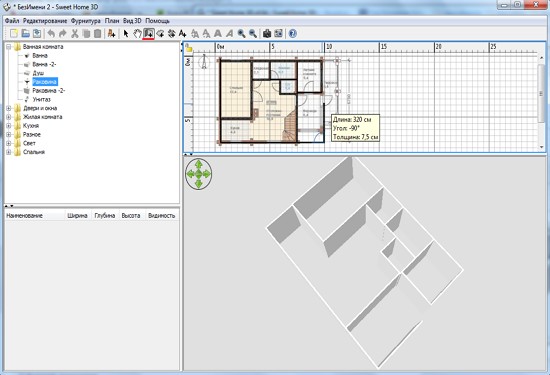Activate the Create walls tool
Viewport: 550px width, 375px height.
coord(149,34)
